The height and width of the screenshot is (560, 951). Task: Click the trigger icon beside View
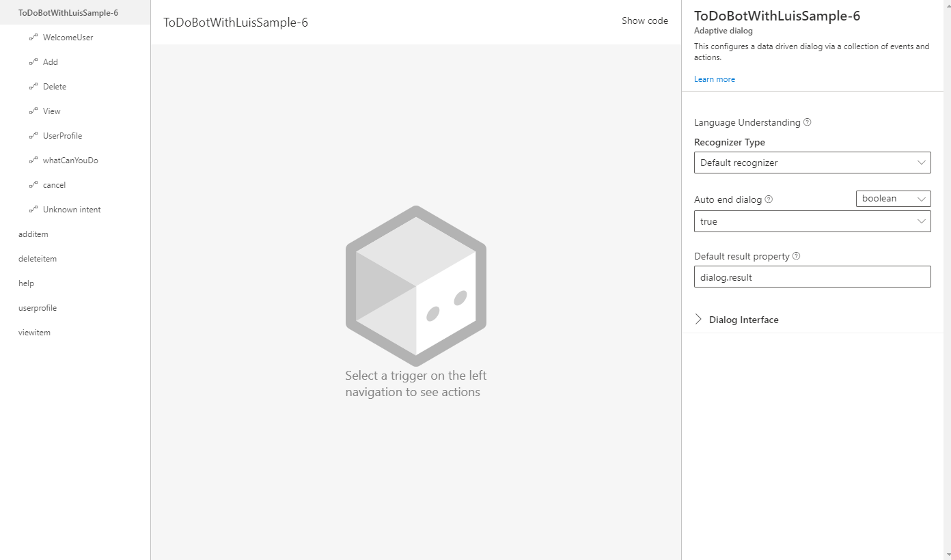tap(33, 111)
